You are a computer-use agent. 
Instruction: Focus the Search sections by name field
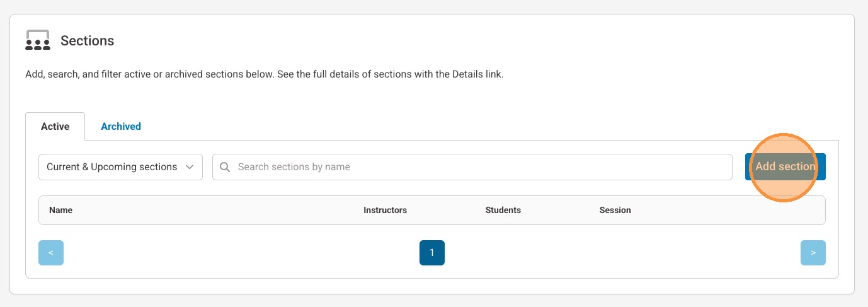(x=479, y=167)
